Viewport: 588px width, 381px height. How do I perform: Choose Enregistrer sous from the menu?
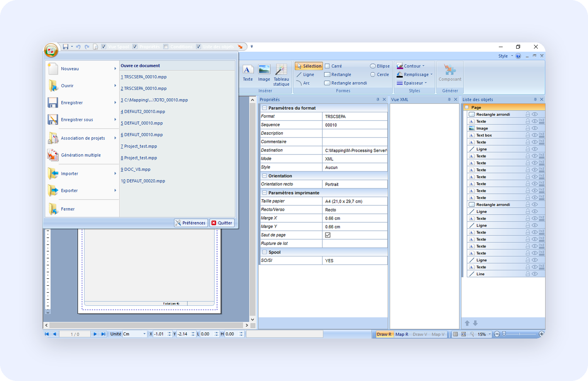82,120
